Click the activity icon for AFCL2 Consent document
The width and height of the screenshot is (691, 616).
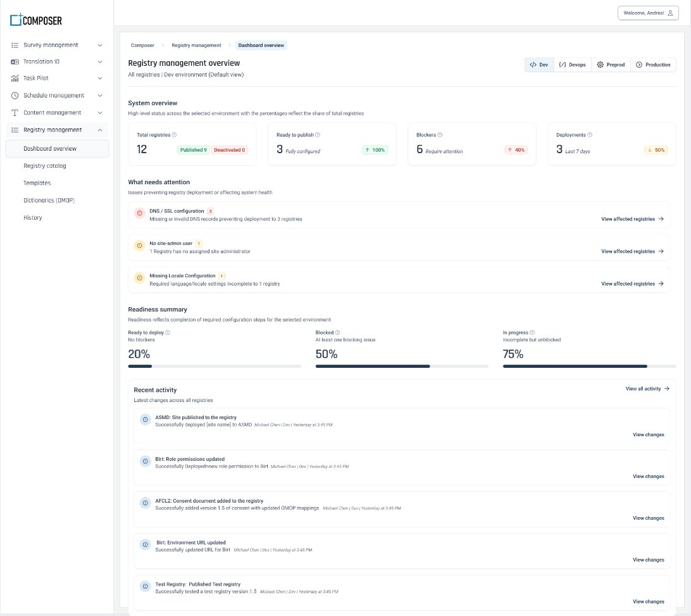pos(145,503)
